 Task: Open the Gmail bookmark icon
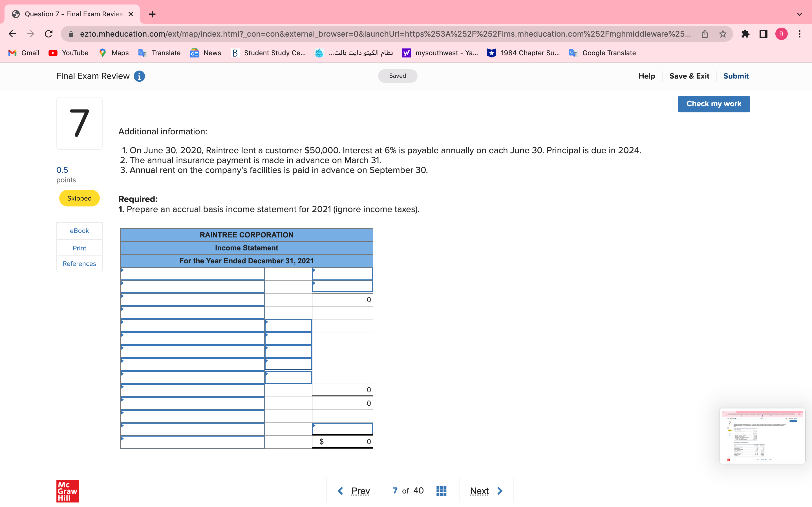(x=12, y=53)
